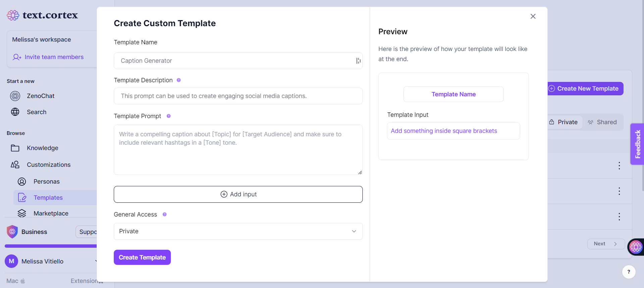Viewport: 644px width, 288px height.
Task: Open the help question mark button
Action: coord(629,272)
